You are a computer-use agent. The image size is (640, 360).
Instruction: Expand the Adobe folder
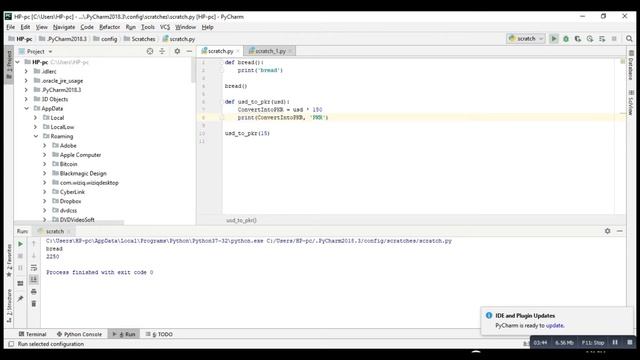click(x=45, y=146)
